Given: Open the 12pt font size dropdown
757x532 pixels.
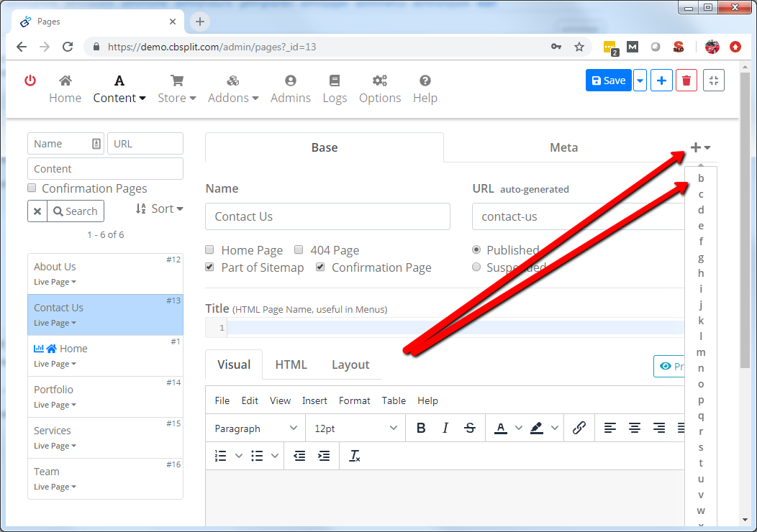Looking at the screenshot, I should 355,428.
